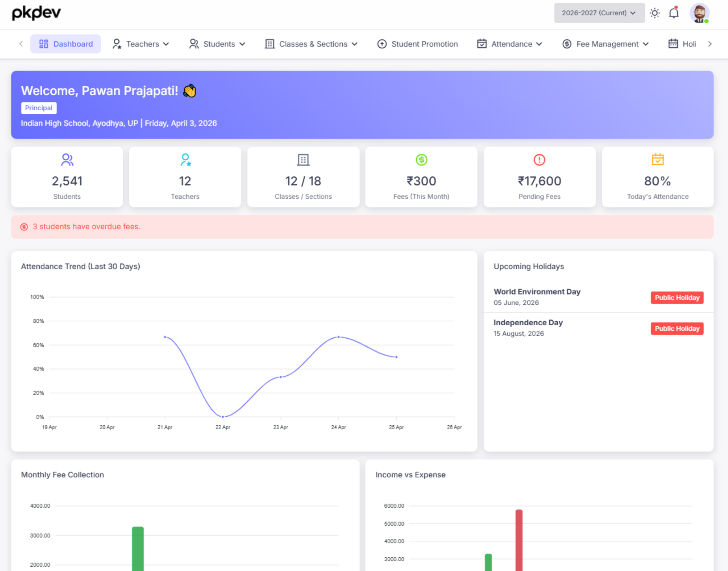Click the 24 Apr attendance data point
The width and height of the screenshot is (728, 571).
[338, 337]
